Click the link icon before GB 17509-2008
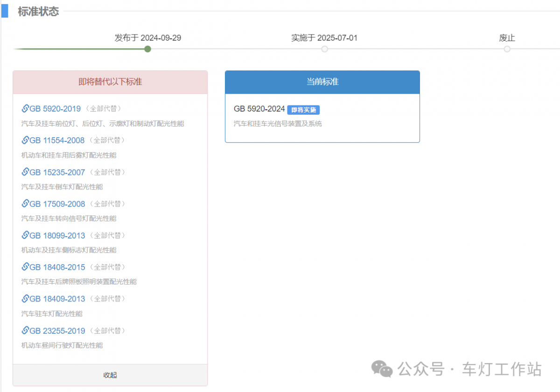Viewport: 560px width, 392px height. pyautogui.click(x=25, y=203)
